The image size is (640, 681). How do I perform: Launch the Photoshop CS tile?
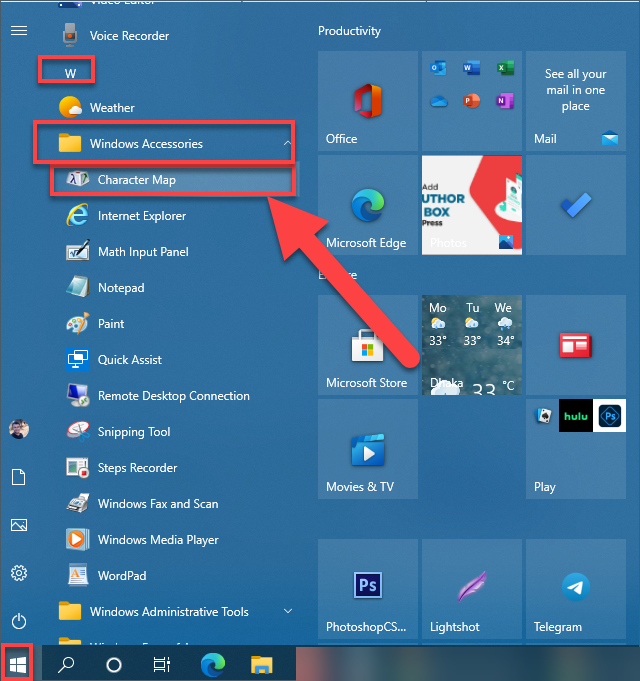click(x=368, y=589)
